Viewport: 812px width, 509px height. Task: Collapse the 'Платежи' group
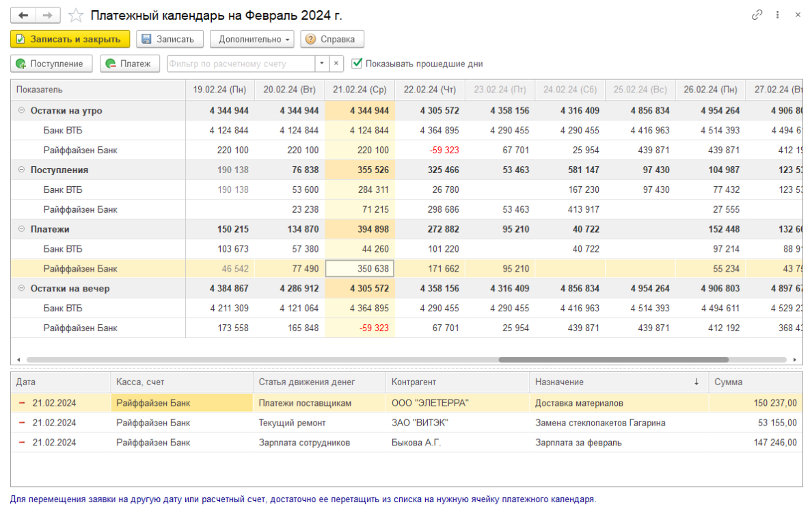pyautogui.click(x=21, y=230)
